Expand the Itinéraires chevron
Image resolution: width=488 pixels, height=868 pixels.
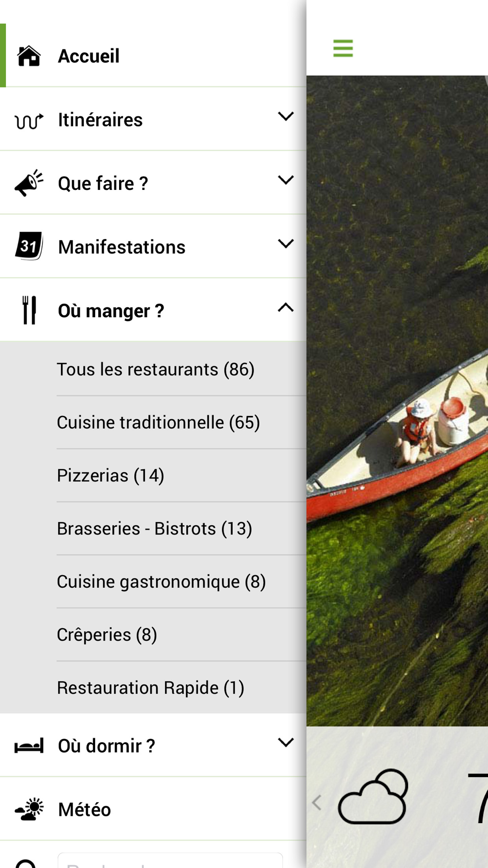click(286, 117)
